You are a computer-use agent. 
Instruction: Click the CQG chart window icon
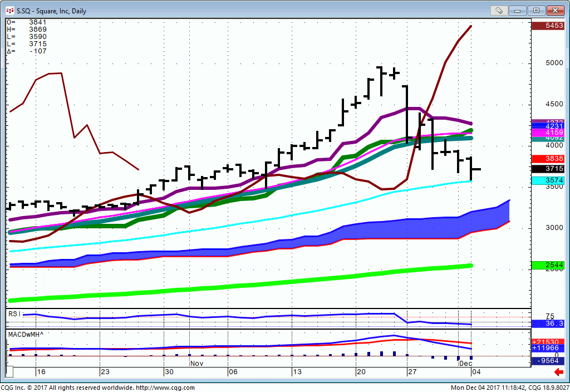pyautogui.click(x=9, y=11)
